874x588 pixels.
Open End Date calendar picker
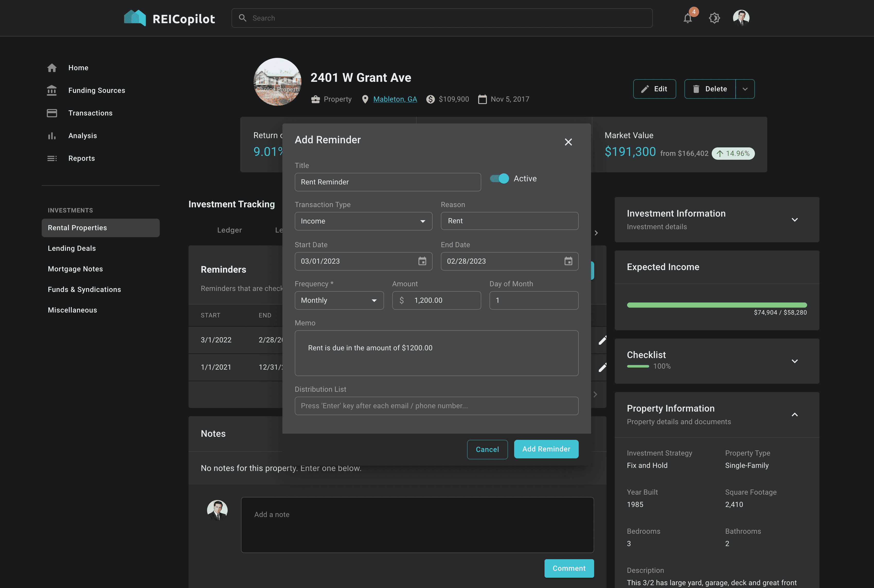click(x=568, y=261)
